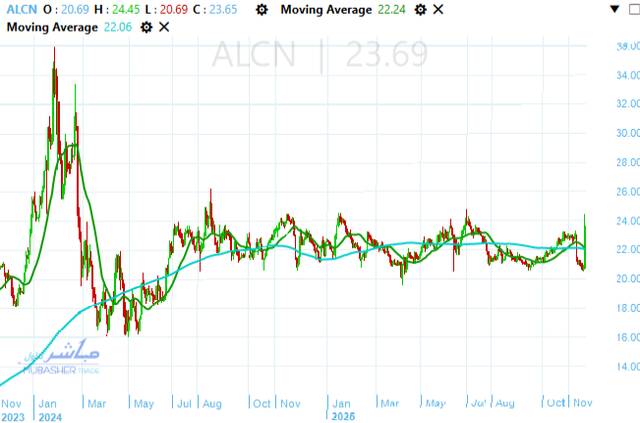Open settings for Moving Average 22.24

coord(421,10)
